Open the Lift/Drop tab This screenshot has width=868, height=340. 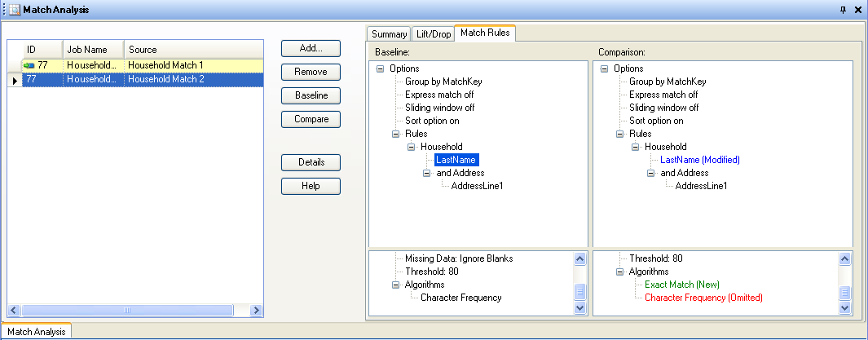pyautogui.click(x=433, y=34)
